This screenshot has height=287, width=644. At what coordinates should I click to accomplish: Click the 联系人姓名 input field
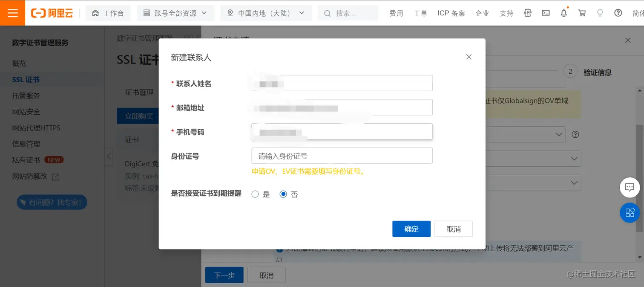click(342, 83)
